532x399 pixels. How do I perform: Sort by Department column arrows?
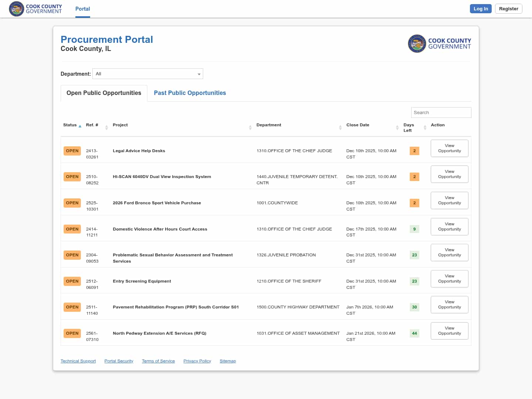click(340, 127)
